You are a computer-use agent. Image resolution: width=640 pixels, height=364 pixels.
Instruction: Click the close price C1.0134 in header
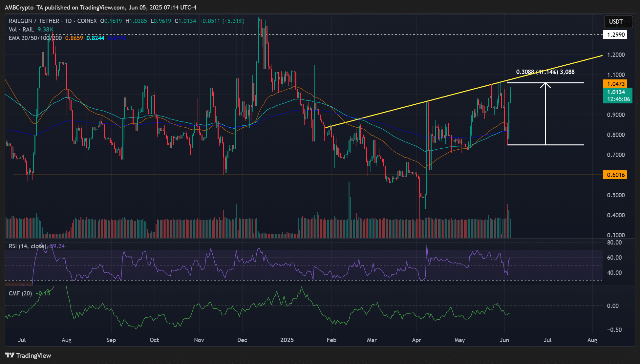click(185, 21)
